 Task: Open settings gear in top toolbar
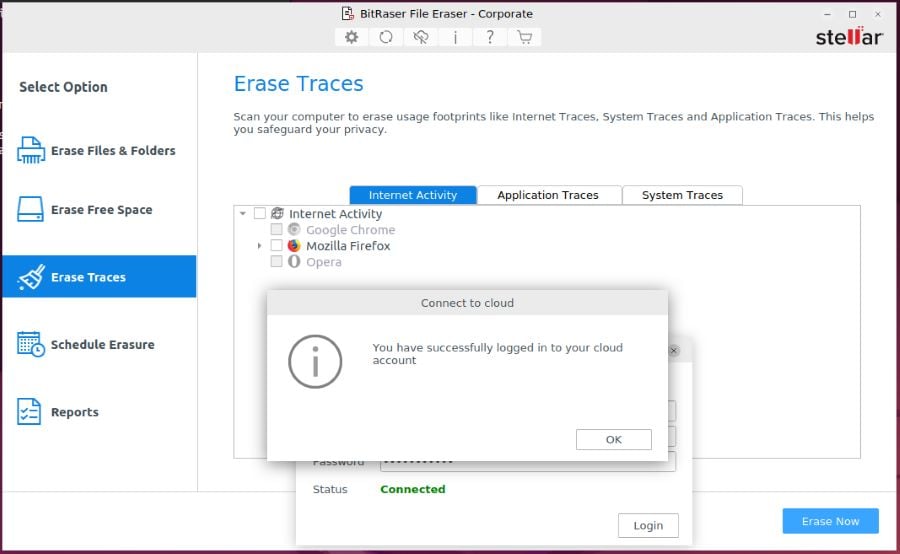(x=351, y=37)
